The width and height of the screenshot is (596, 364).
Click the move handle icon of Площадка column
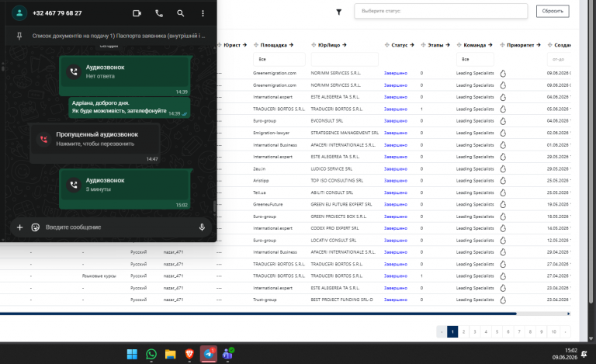[x=256, y=45]
